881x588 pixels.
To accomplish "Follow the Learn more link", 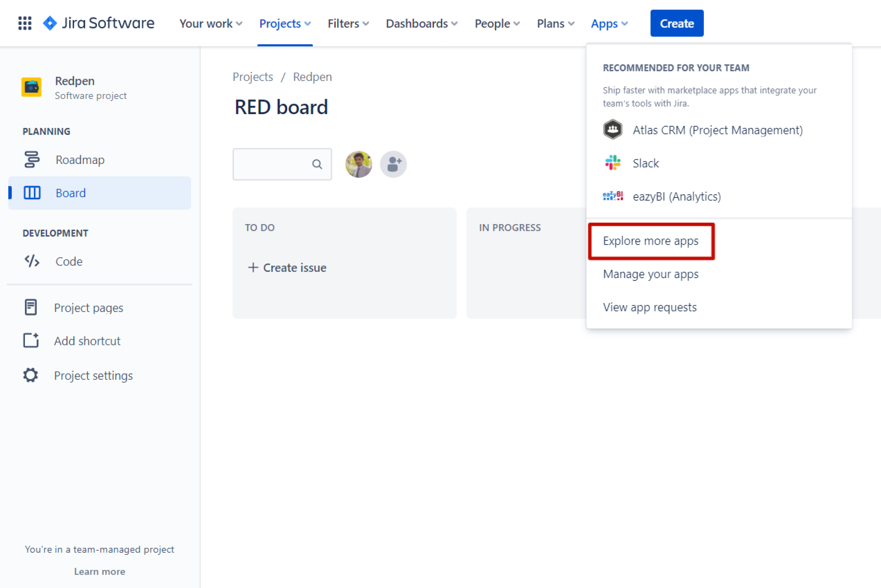I will click(99, 571).
